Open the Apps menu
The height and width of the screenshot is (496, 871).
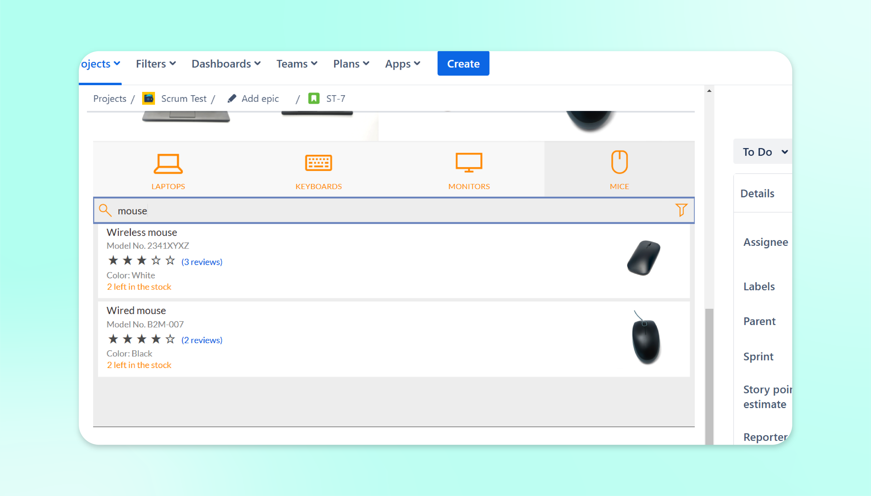403,64
